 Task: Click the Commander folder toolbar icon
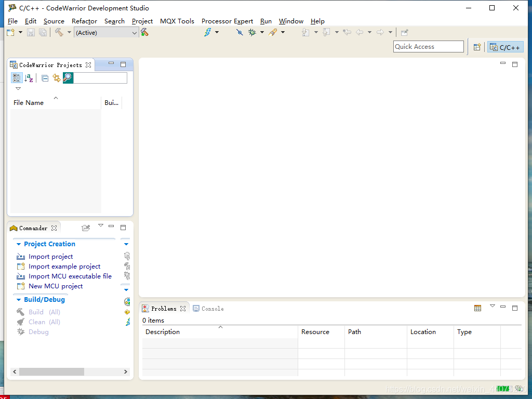click(86, 228)
